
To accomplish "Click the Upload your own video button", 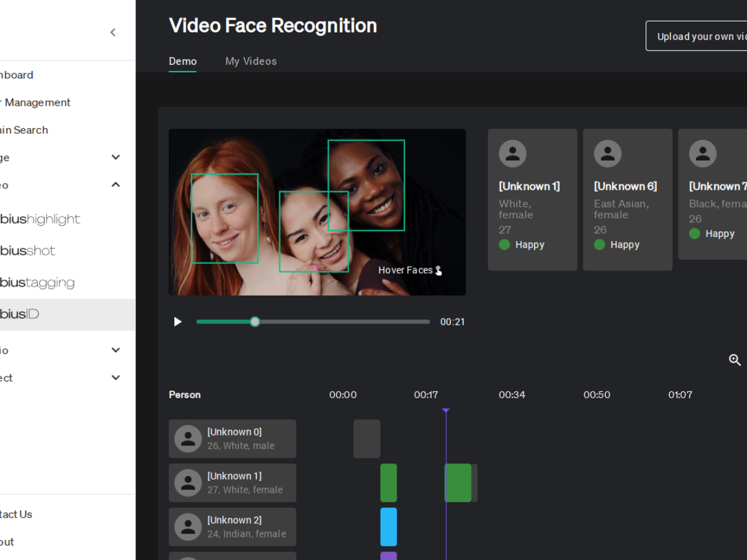I will point(697,36).
